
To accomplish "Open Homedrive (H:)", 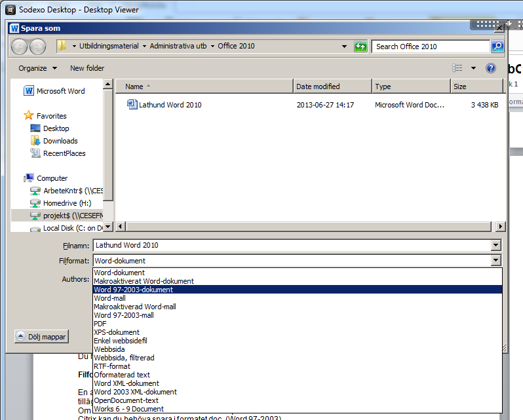I will pos(61,203).
